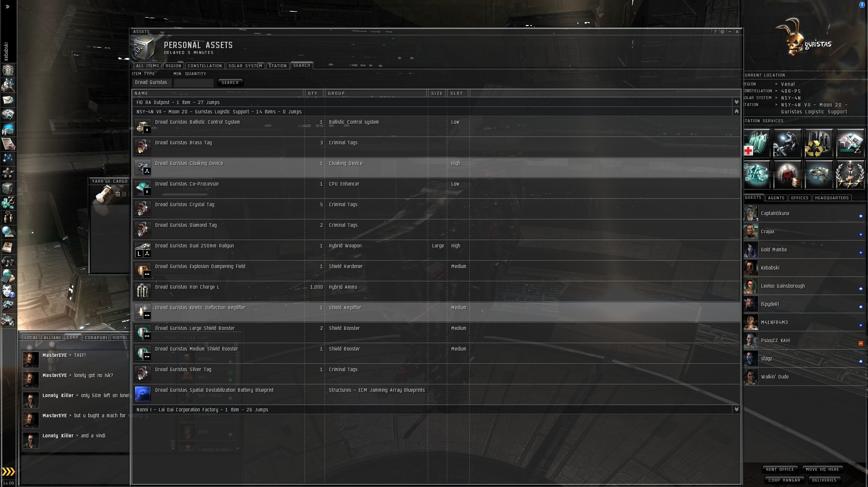Viewport: 868px width, 487px height.
Task: Click the Move HQ Here button
Action: pyautogui.click(x=822, y=469)
